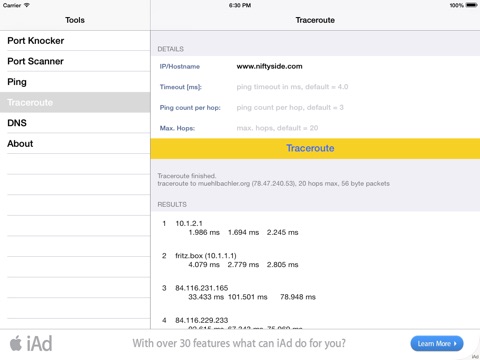Viewport: 480px width, 360px height.
Task: Click the Apple iAd logo
Action: (31, 344)
